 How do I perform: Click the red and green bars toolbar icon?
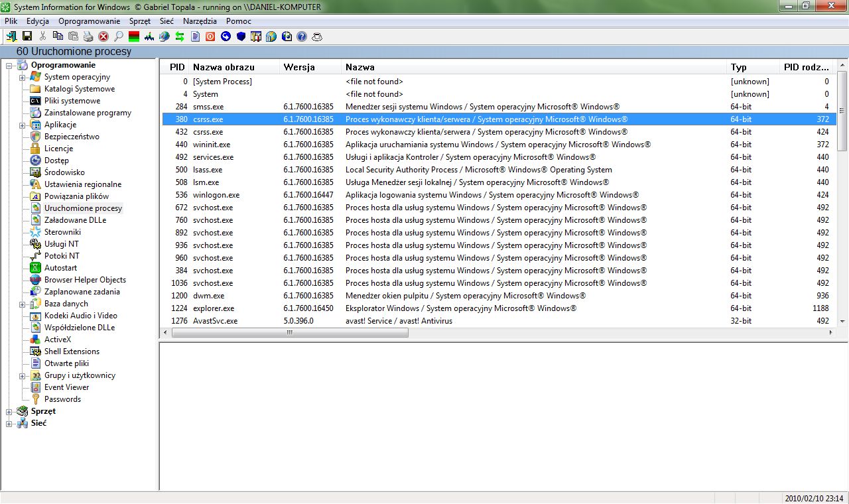tap(134, 36)
